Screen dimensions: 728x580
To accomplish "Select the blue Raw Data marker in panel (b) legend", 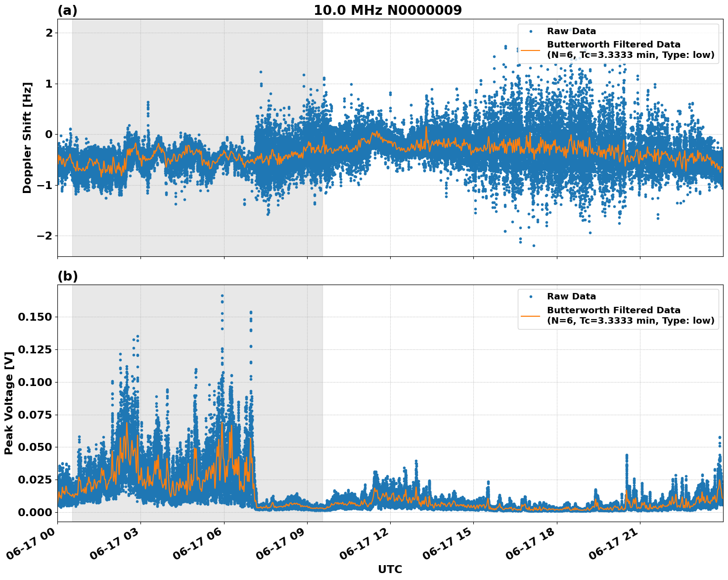I will click(532, 296).
